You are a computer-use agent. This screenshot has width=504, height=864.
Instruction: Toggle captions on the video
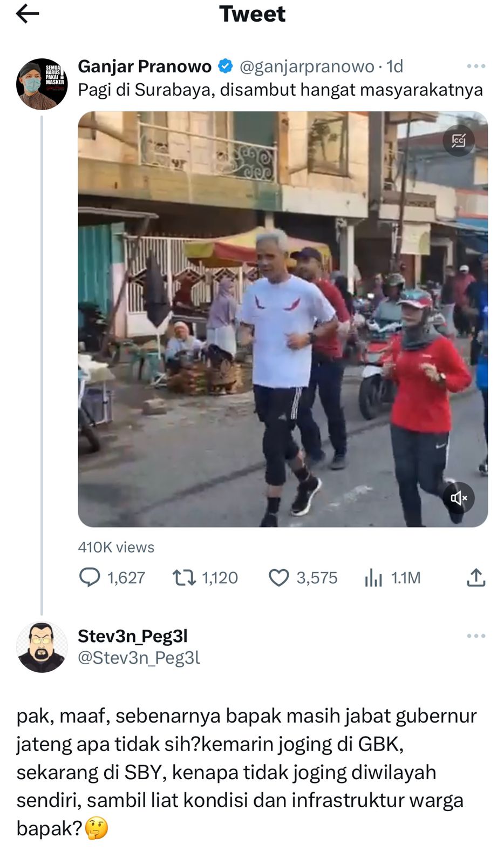[x=458, y=141]
